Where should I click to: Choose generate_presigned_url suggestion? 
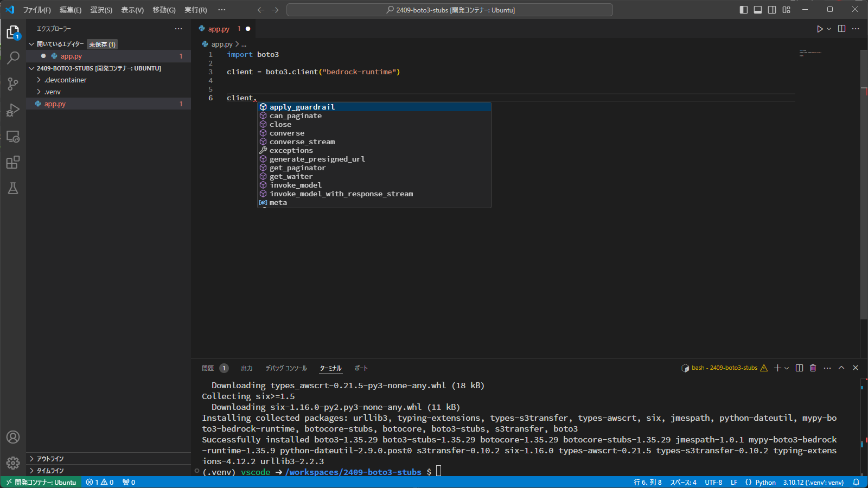[374, 159]
